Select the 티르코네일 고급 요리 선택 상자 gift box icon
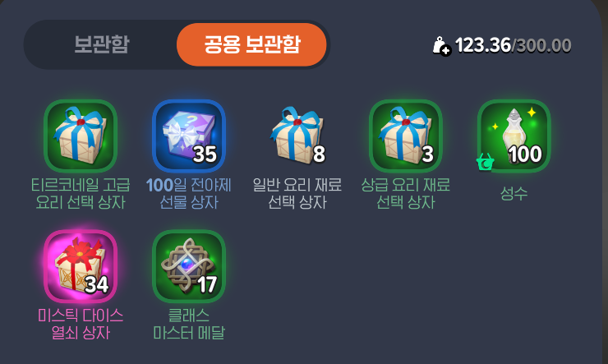Image resolution: width=608 pixels, height=364 pixels. click(x=81, y=136)
